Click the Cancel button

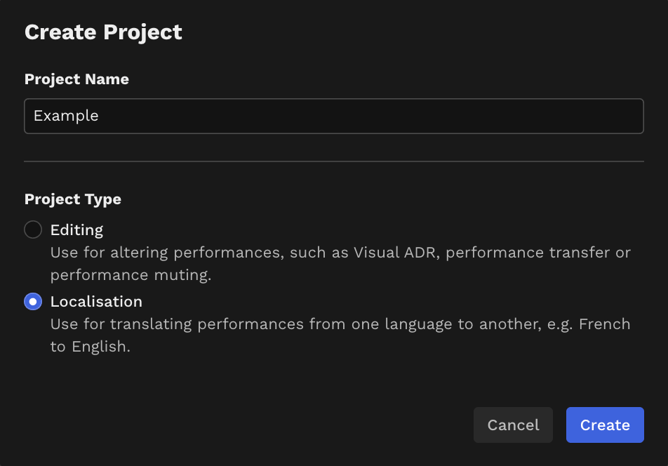513,425
